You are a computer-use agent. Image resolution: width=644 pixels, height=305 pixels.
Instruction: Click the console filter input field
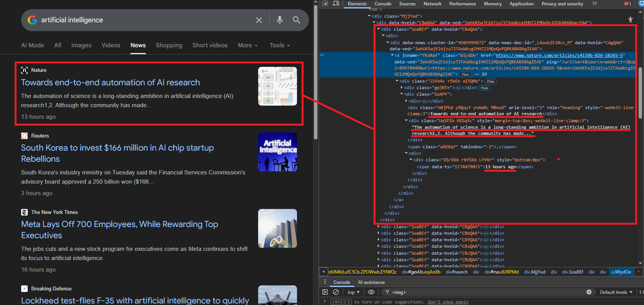tap(487, 292)
